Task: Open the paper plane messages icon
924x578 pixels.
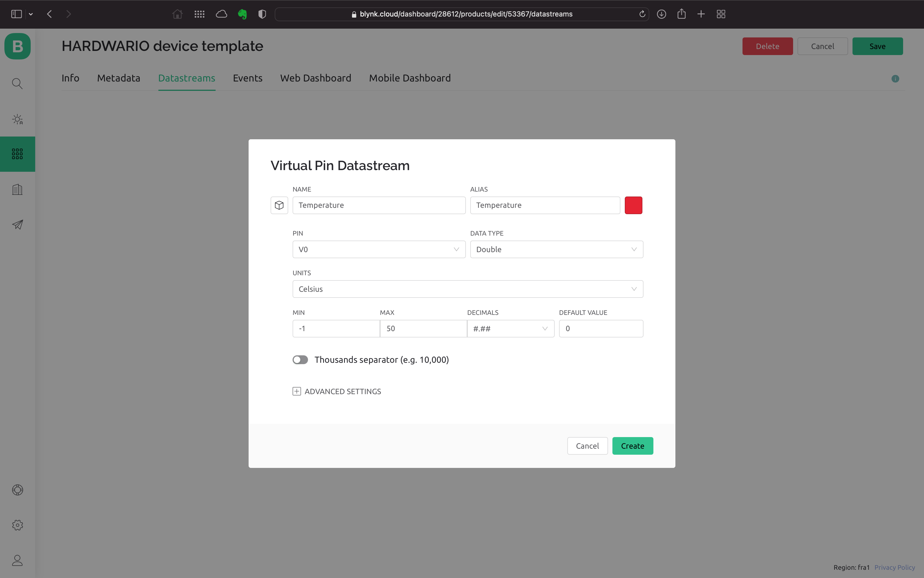Action: pyautogui.click(x=18, y=224)
